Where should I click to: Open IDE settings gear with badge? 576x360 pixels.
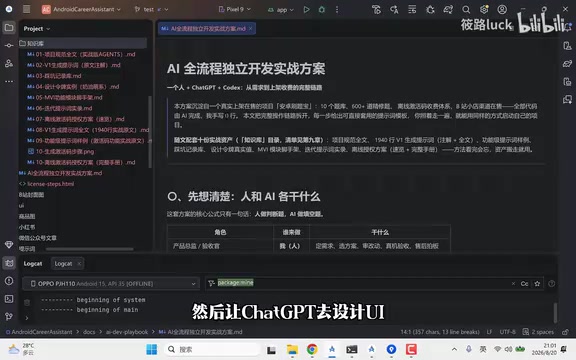pyautogui.click(x=484, y=10)
